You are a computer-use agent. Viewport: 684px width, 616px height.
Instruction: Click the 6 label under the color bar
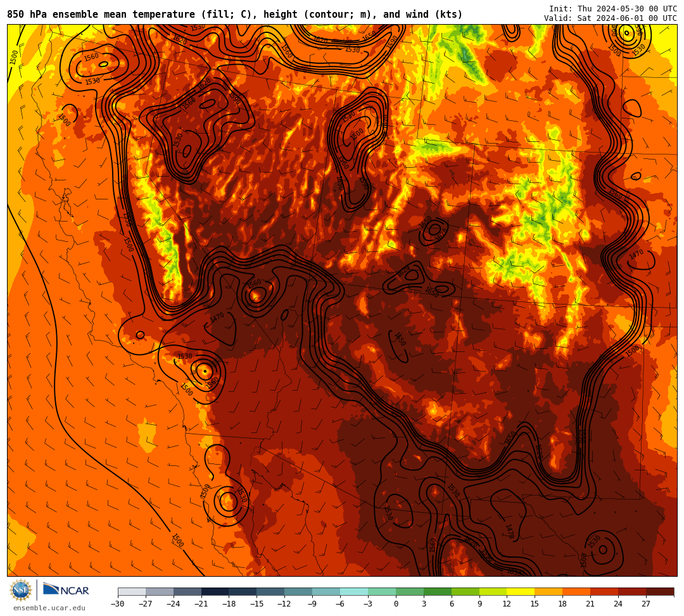pyautogui.click(x=452, y=604)
